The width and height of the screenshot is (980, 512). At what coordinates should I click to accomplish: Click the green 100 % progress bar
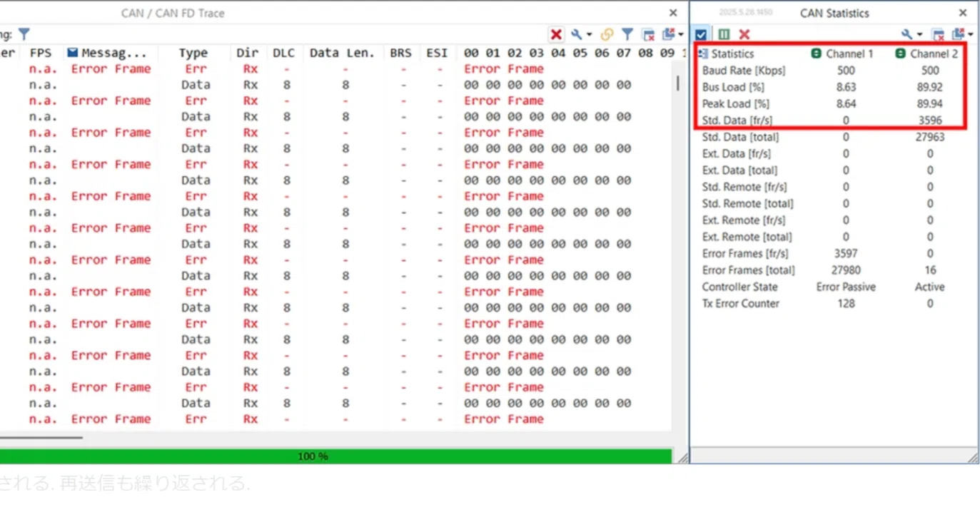click(x=335, y=456)
